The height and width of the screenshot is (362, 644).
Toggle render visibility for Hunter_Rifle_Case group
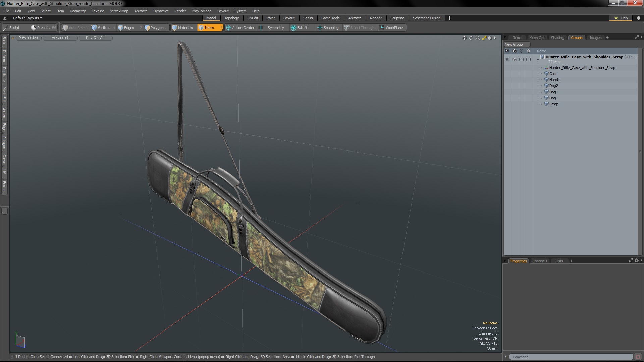515,59
